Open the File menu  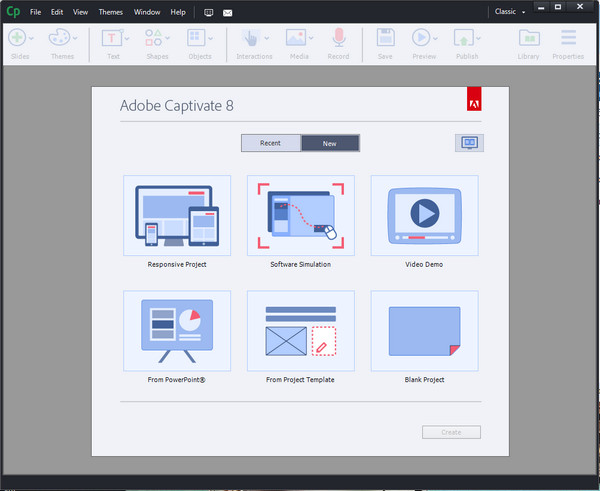36,12
